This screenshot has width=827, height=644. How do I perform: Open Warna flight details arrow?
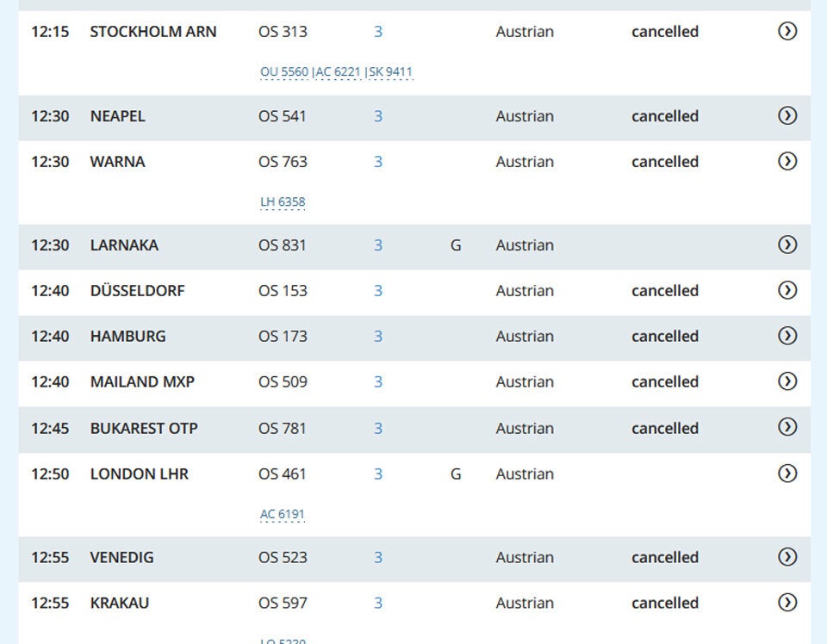[787, 162]
